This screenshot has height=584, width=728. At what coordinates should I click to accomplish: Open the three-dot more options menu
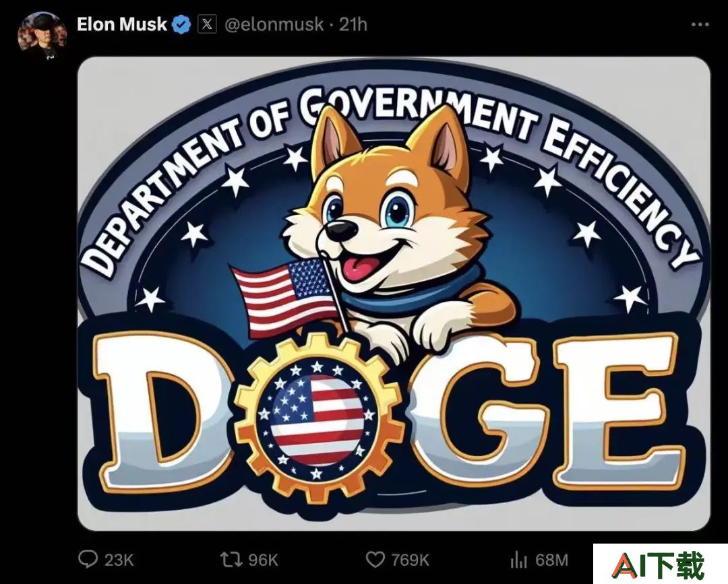pyautogui.click(x=700, y=24)
